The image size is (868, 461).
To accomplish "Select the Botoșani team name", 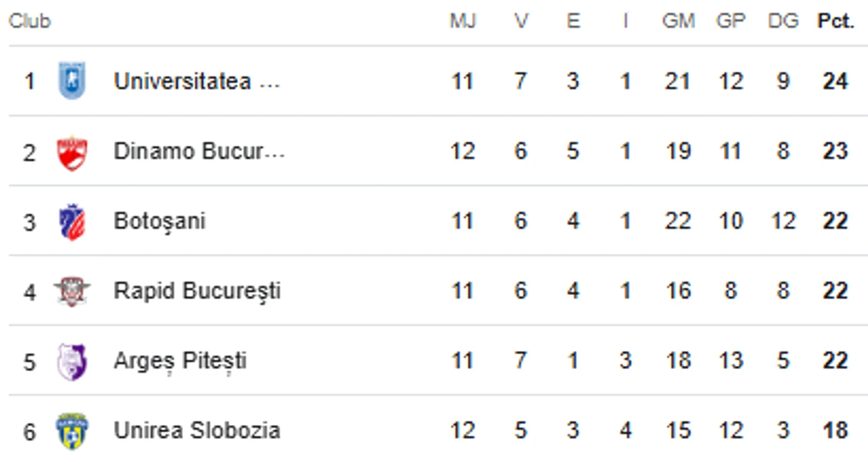I will pyautogui.click(x=159, y=221).
